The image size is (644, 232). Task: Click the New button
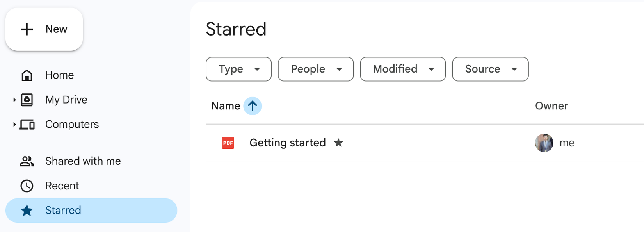click(x=44, y=29)
